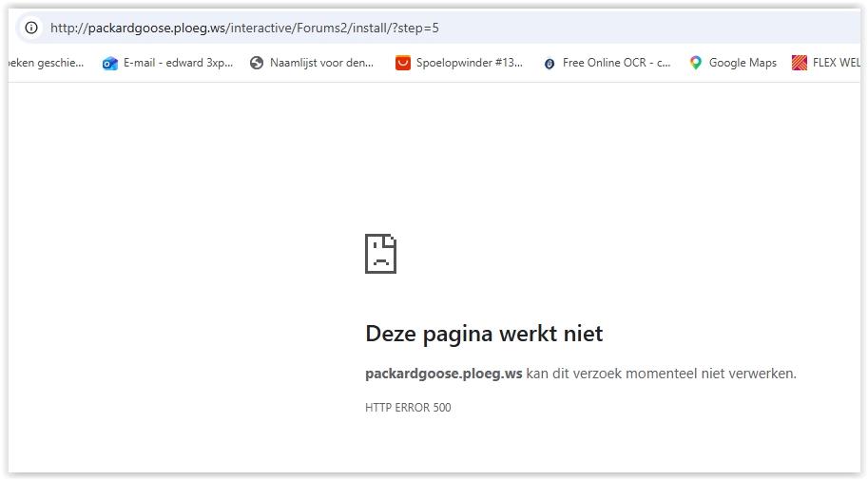This screenshot has width=868, height=480.
Task: Click the "HTTP ERROR 500" text
Action: 408,408
